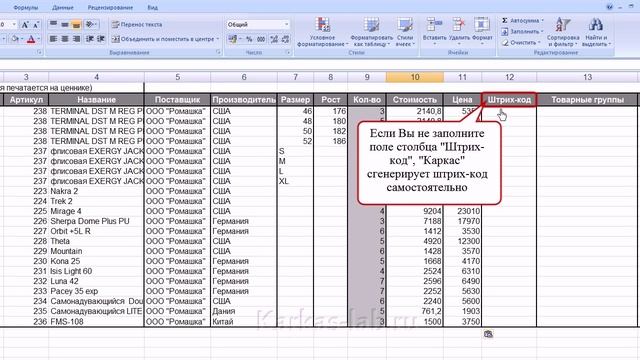
Task: Decrease font size with the small A icon
Action: (x=36, y=24)
